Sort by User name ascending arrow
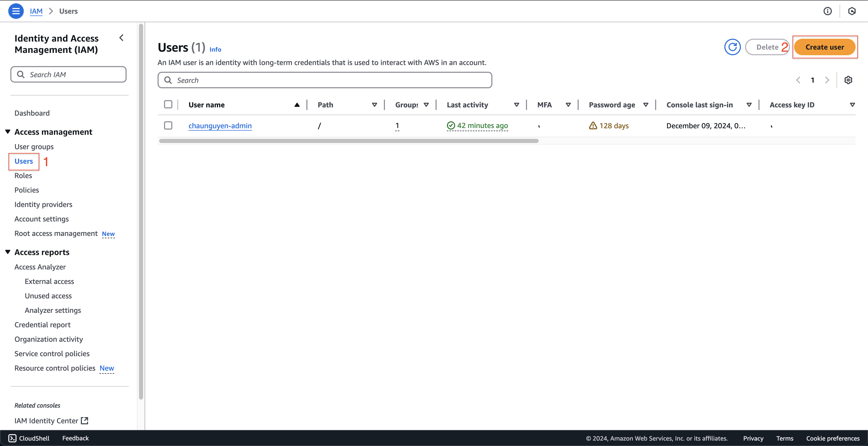The height and width of the screenshot is (446, 868). click(x=297, y=105)
